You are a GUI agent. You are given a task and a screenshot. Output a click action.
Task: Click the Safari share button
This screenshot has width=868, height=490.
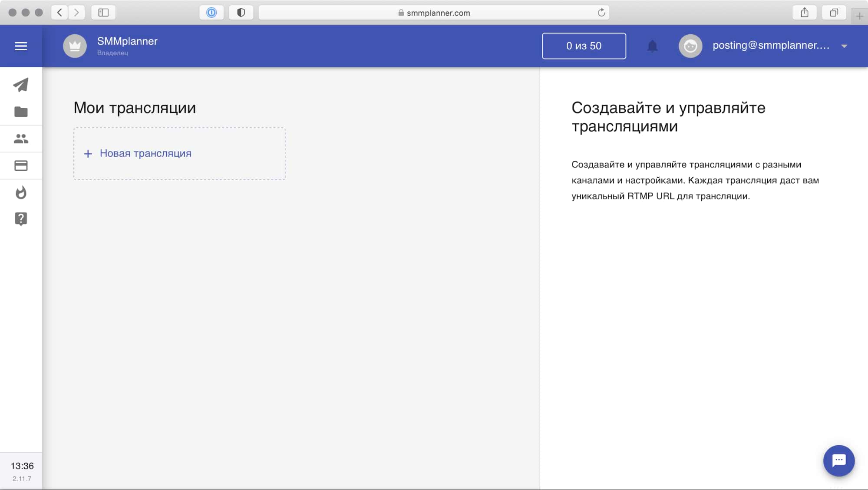tap(804, 13)
